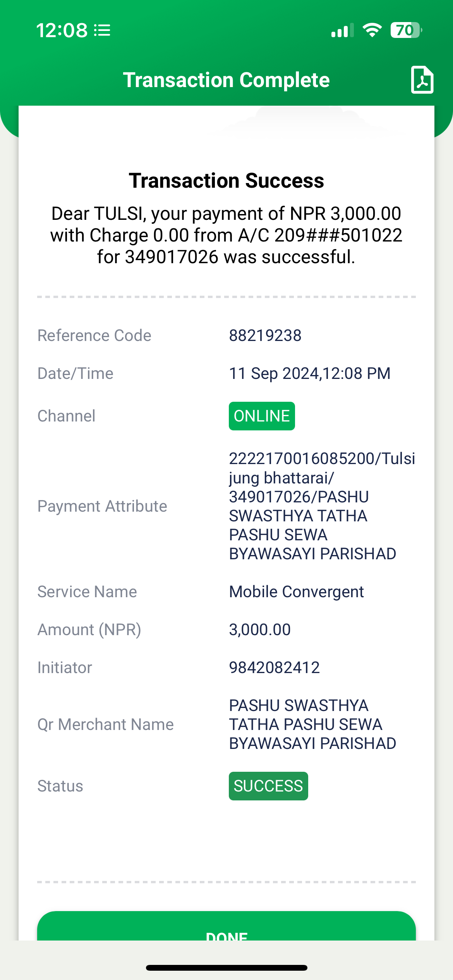Tap the amount value 3,000.00

tap(260, 630)
